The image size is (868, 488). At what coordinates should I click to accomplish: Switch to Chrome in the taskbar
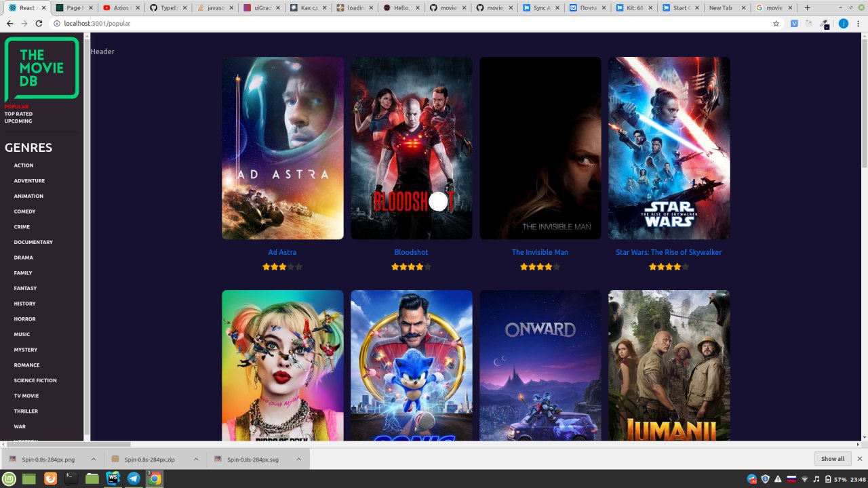[154, 479]
